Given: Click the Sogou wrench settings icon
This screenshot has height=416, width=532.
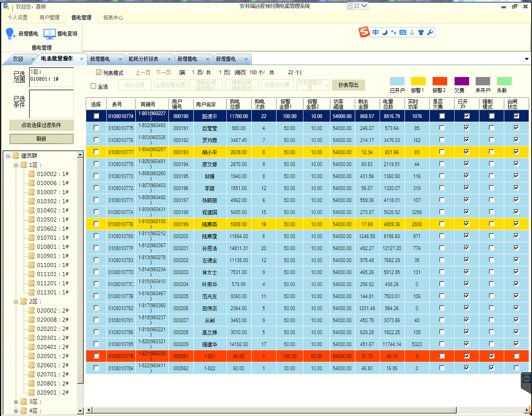Looking at the screenshot, I should (x=430, y=32).
